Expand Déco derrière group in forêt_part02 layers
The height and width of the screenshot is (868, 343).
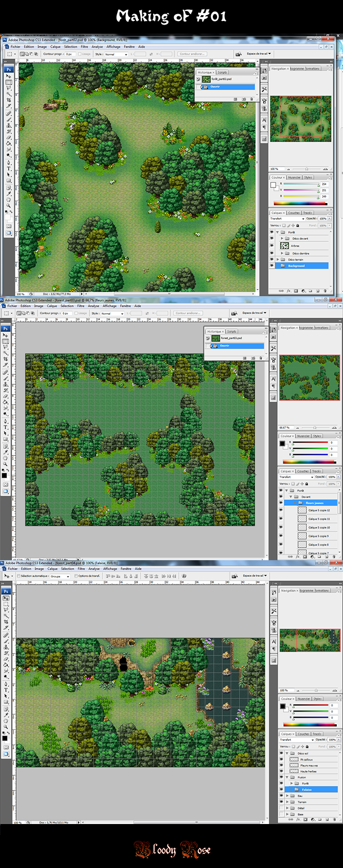pyautogui.click(x=282, y=253)
